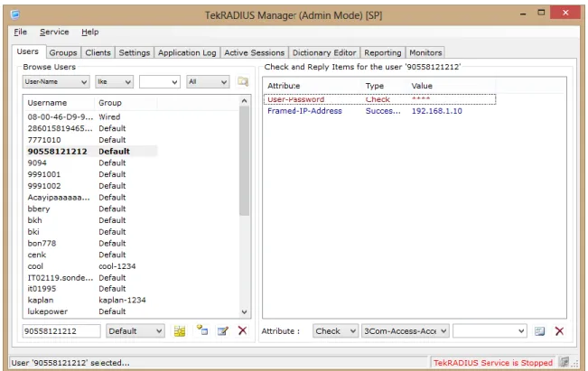The width and height of the screenshot is (588, 371).
Task: Click the username field containing 90558121212
Action: pyautogui.click(x=61, y=331)
